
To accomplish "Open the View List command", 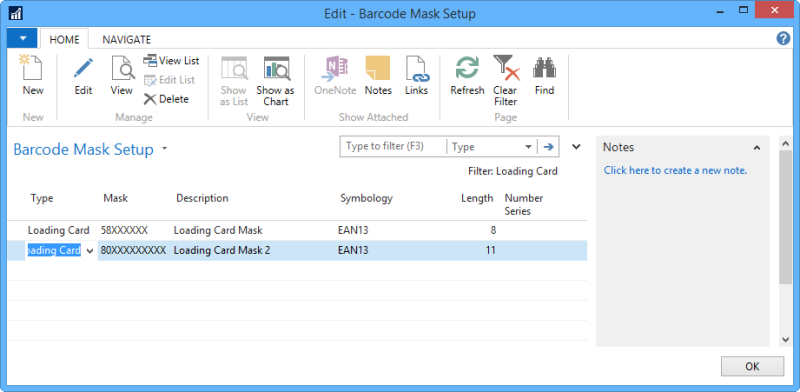I will (171, 61).
